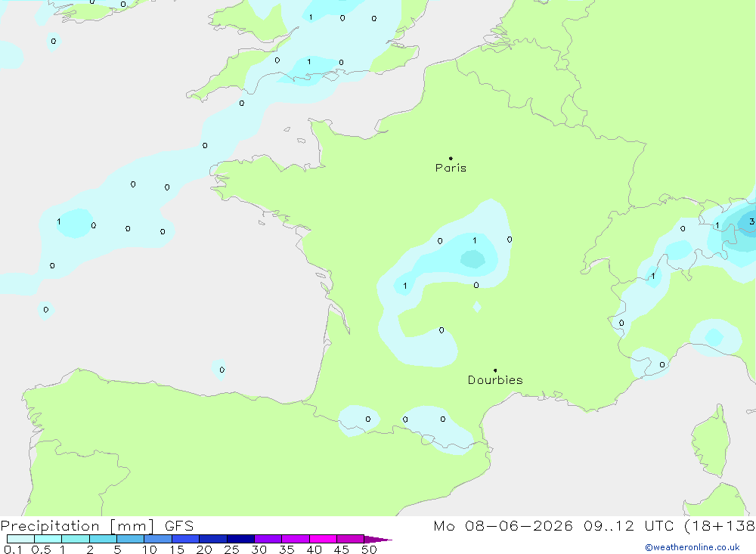The height and width of the screenshot is (554, 756).
Task: Click the 20 legend scale number
Action: tap(204, 549)
